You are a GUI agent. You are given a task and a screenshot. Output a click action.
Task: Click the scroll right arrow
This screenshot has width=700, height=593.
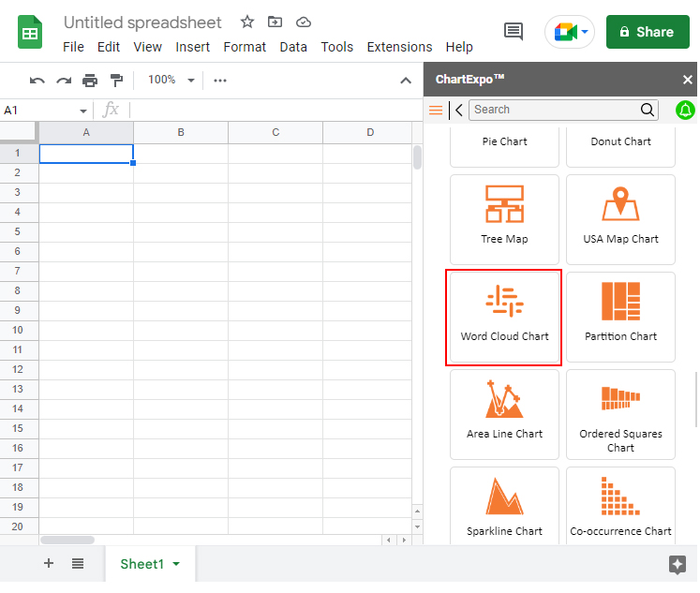[x=404, y=540]
